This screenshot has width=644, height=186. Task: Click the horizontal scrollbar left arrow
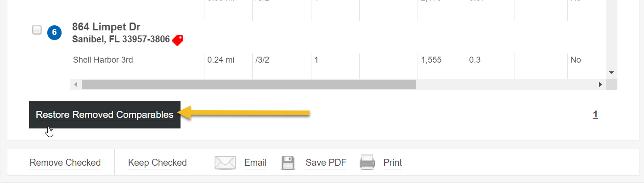76,85
